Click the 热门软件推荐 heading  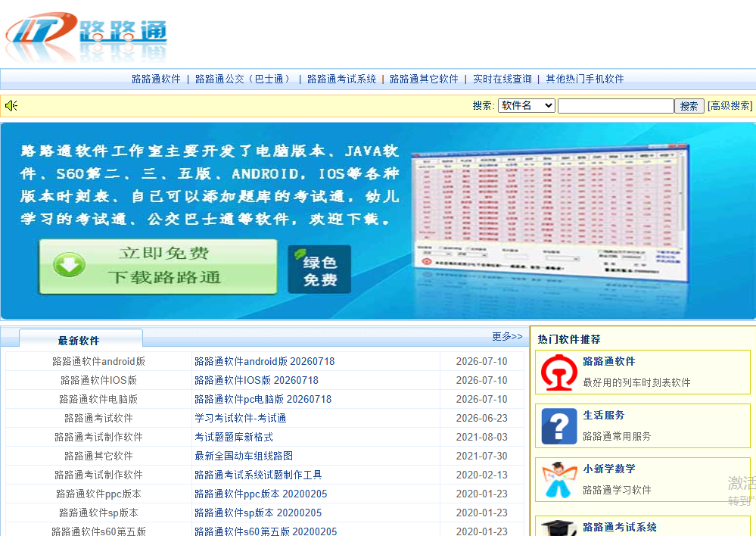point(569,339)
